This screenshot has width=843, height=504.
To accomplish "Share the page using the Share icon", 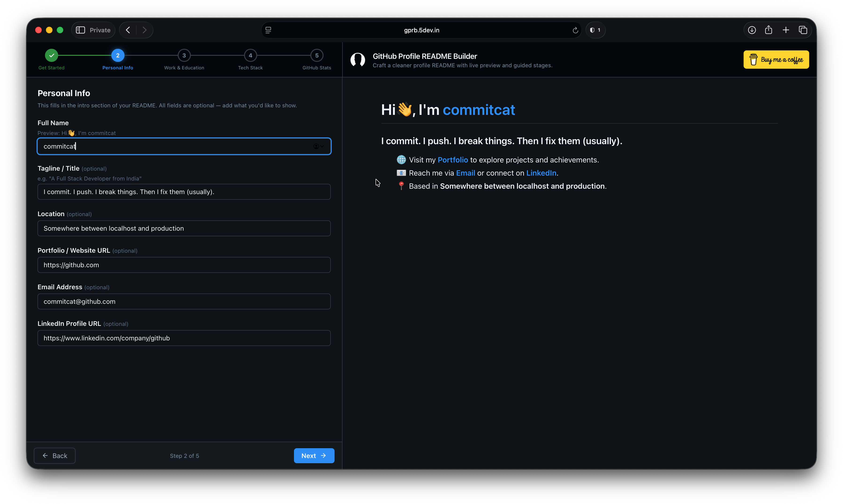I will (769, 30).
